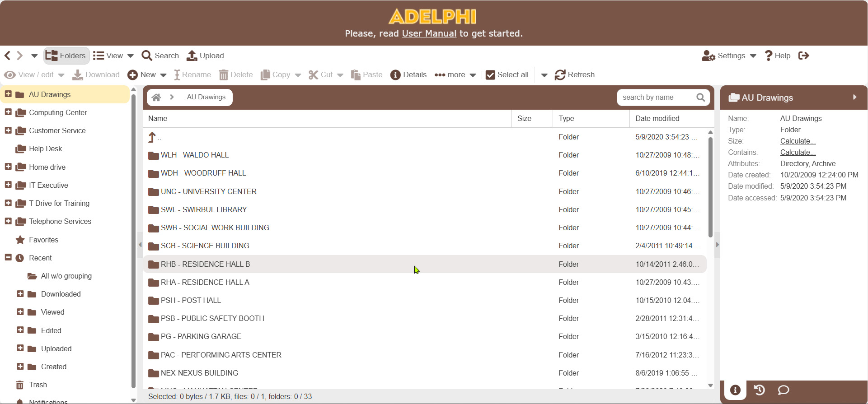This screenshot has width=868, height=404.
Task: Click the home breadcrumb icon
Action: click(x=156, y=97)
